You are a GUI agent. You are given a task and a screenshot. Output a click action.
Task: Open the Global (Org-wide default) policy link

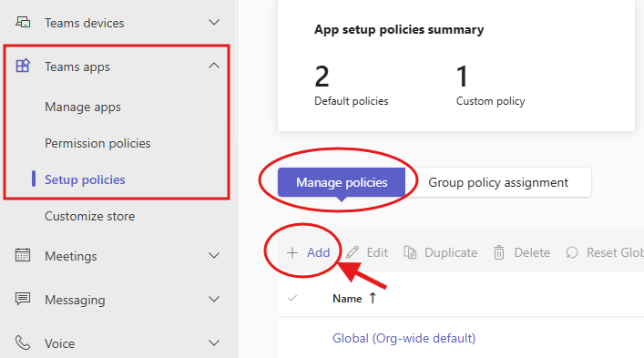(x=404, y=338)
